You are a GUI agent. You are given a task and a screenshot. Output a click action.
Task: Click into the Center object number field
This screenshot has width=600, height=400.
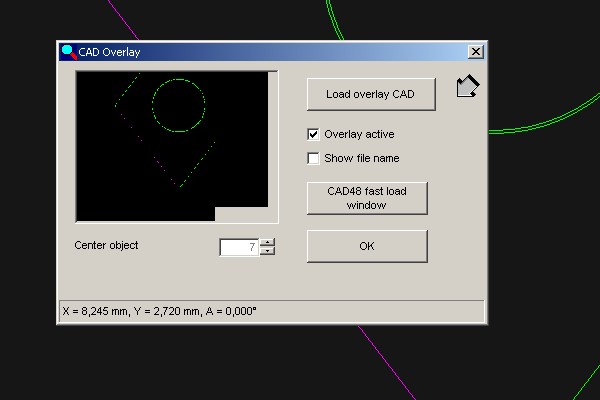pyautogui.click(x=239, y=246)
